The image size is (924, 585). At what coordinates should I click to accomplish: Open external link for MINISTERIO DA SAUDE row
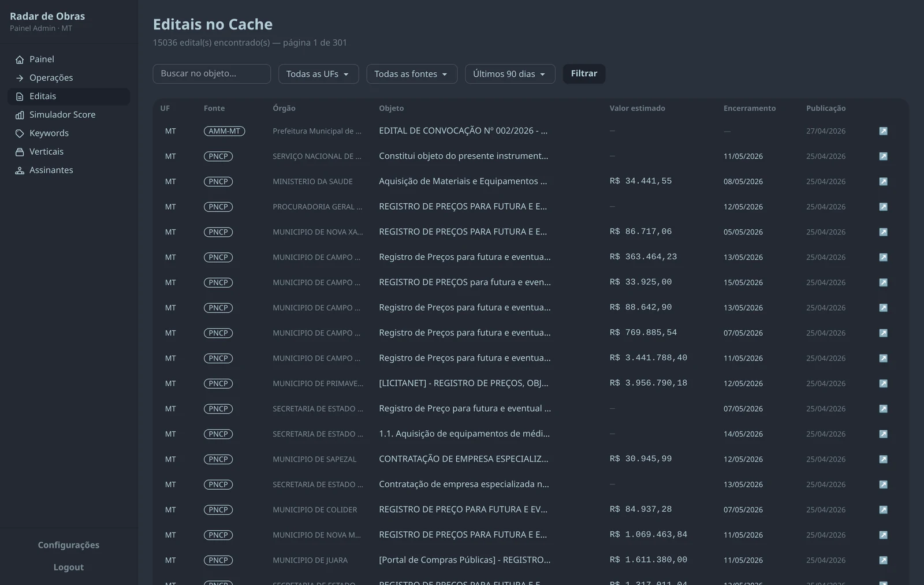pos(883,181)
